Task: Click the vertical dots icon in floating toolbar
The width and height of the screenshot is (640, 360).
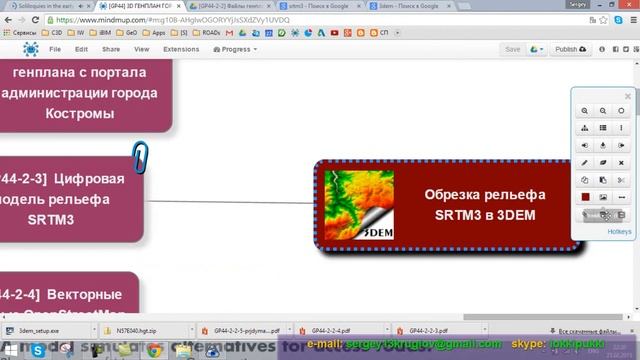Action: tap(621, 128)
